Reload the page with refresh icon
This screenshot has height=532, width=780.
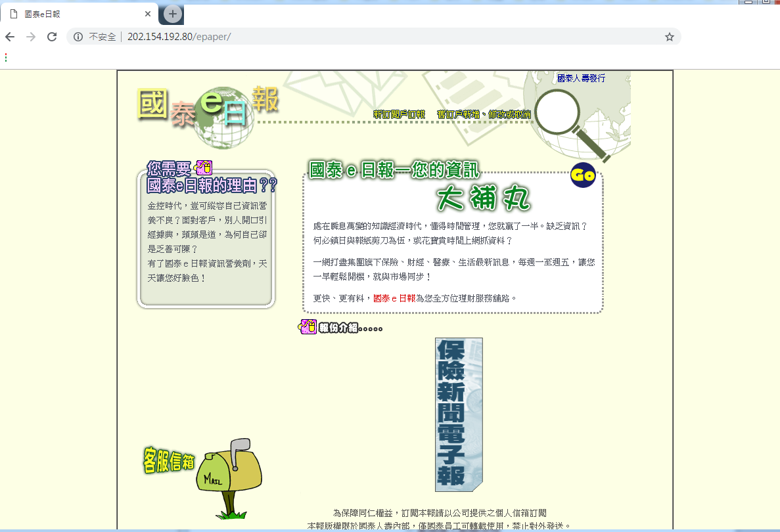point(52,37)
